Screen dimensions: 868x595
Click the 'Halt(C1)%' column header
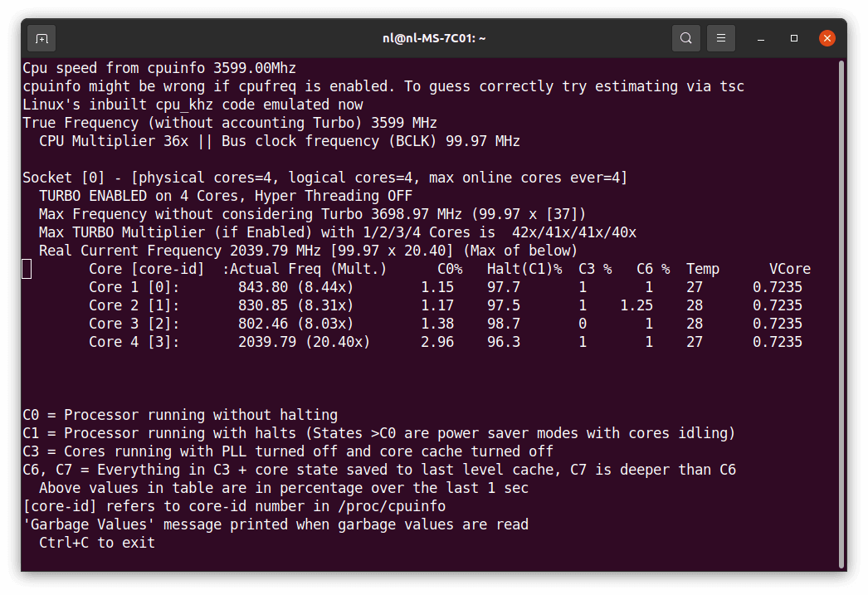(524, 269)
